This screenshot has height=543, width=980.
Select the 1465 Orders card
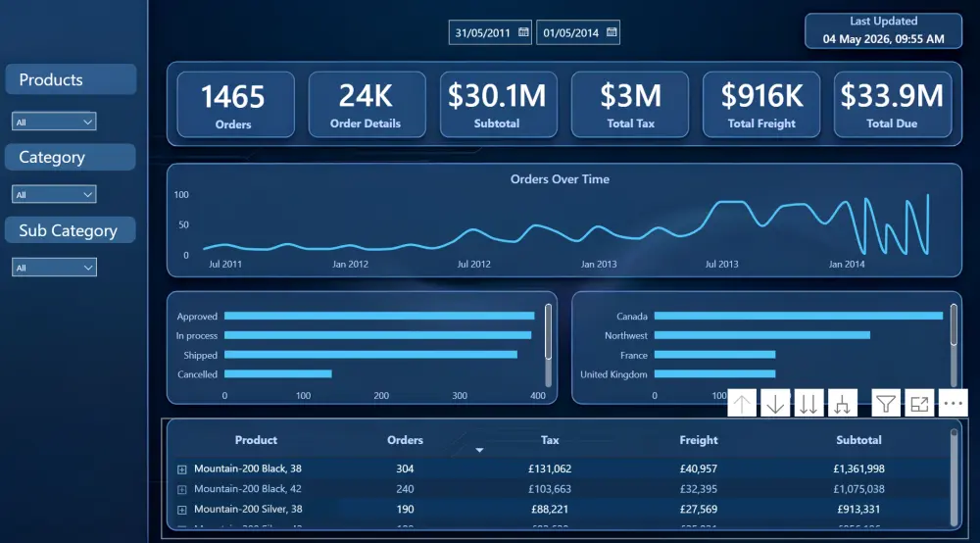point(235,104)
